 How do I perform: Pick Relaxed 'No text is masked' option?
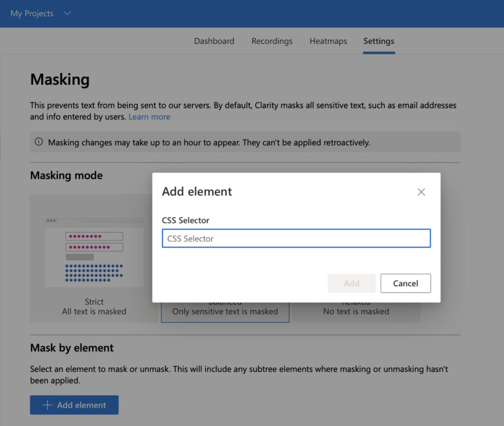[356, 311]
